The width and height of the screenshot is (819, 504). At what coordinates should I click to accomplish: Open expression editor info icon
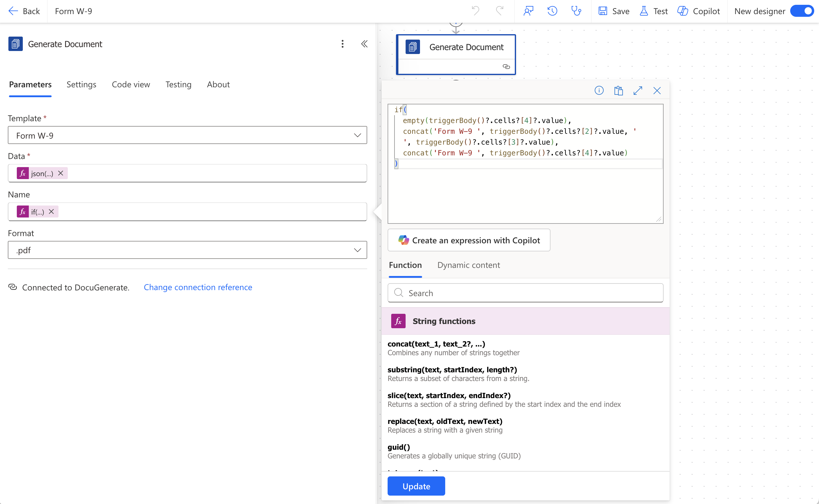(599, 90)
